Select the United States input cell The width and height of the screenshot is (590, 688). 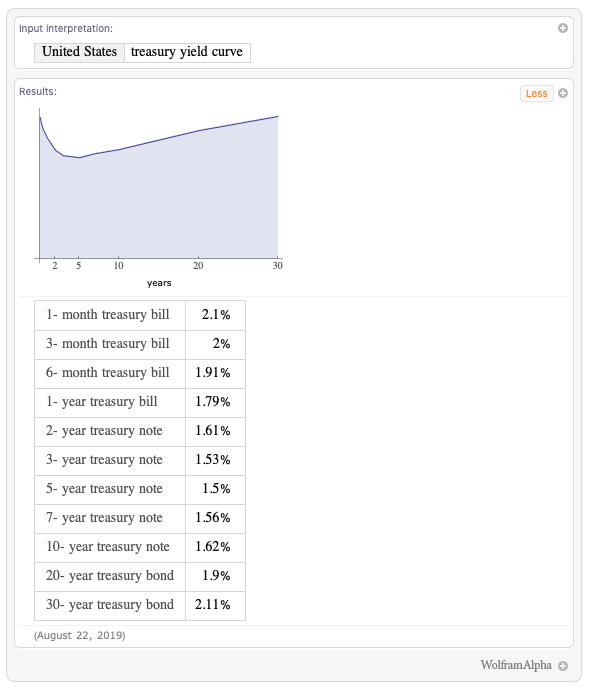pyautogui.click(x=79, y=53)
